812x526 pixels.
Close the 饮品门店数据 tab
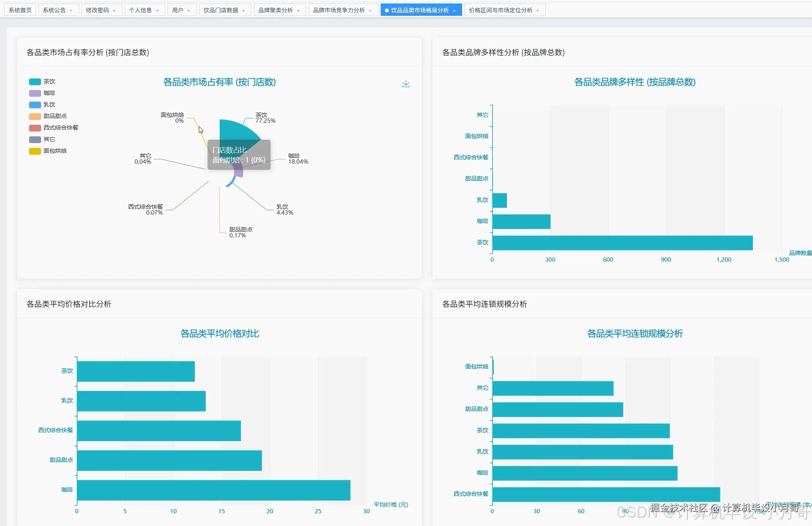pyautogui.click(x=244, y=11)
